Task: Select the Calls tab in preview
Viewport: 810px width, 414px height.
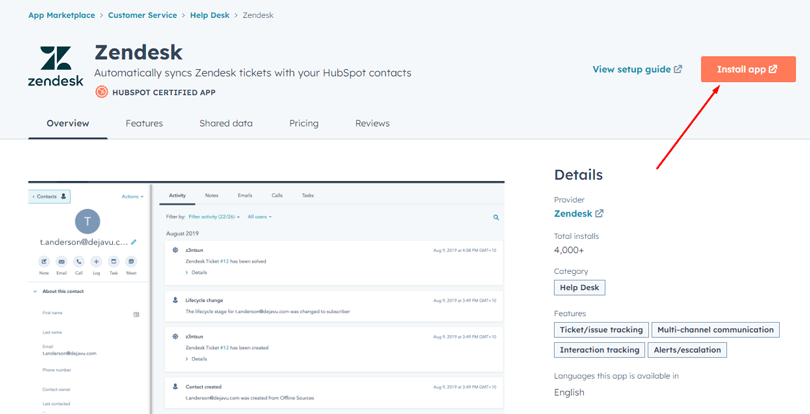Action: coord(277,195)
